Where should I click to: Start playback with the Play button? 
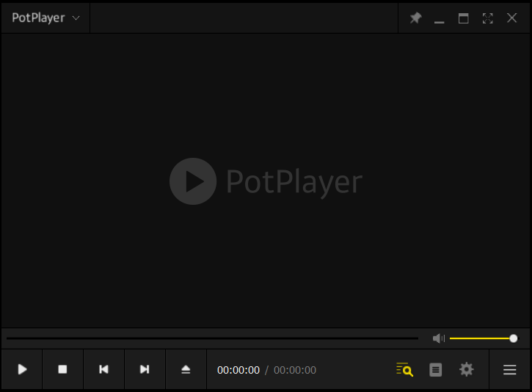point(22,369)
